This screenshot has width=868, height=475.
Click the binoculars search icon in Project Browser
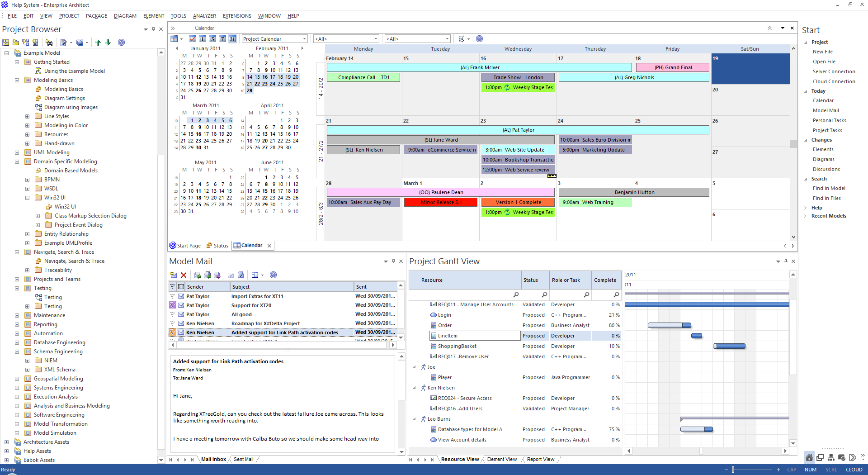pyautogui.click(x=49, y=43)
